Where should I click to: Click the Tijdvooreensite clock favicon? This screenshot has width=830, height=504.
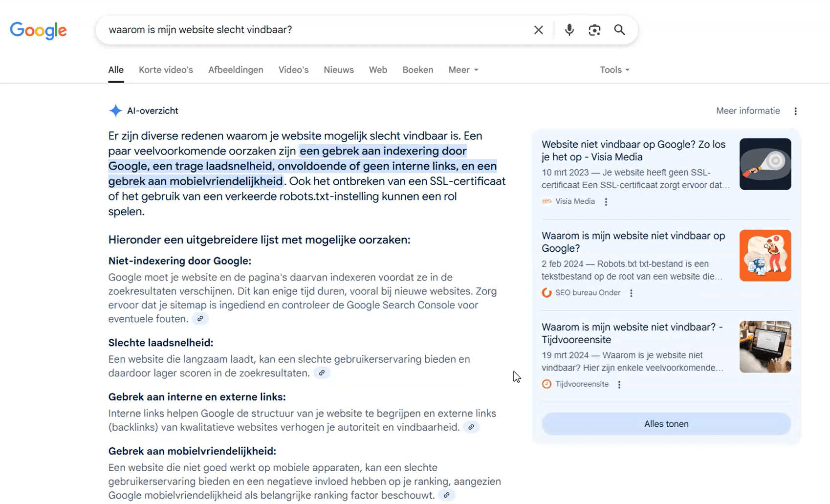[546, 384]
